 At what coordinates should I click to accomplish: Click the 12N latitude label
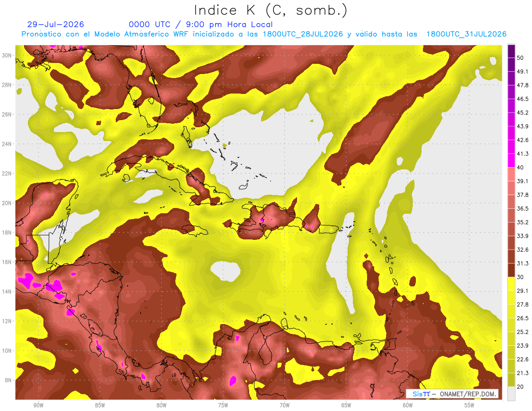8,321
